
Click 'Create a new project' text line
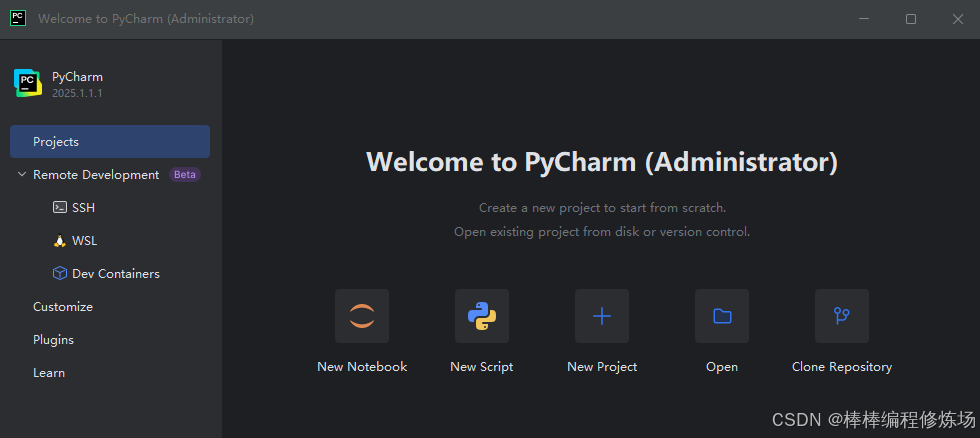coord(602,207)
